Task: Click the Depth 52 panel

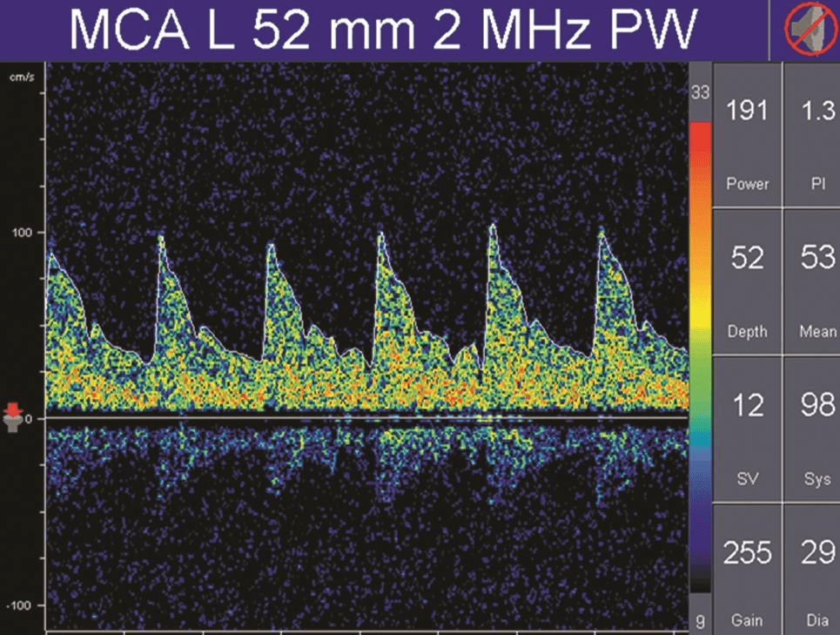Action: click(747, 281)
